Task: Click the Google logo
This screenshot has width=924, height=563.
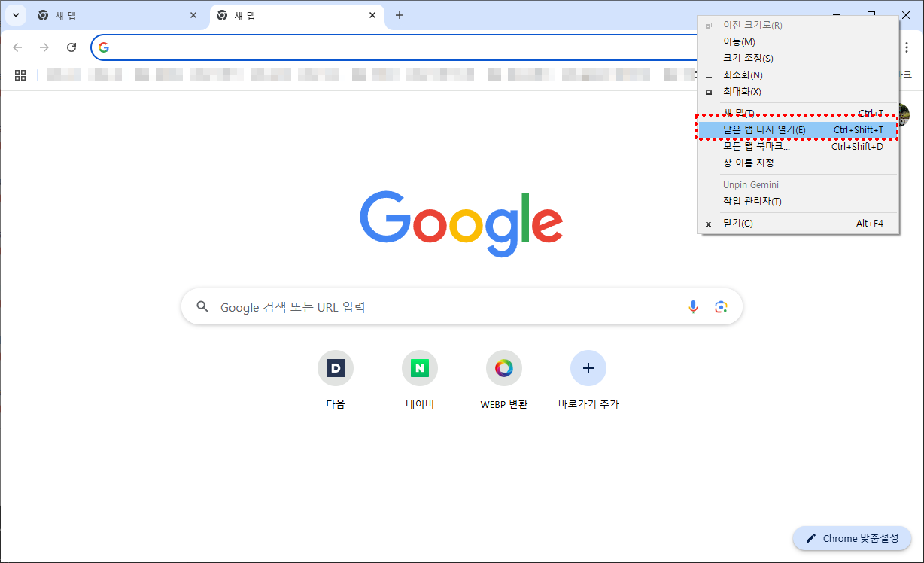Action: point(461,223)
